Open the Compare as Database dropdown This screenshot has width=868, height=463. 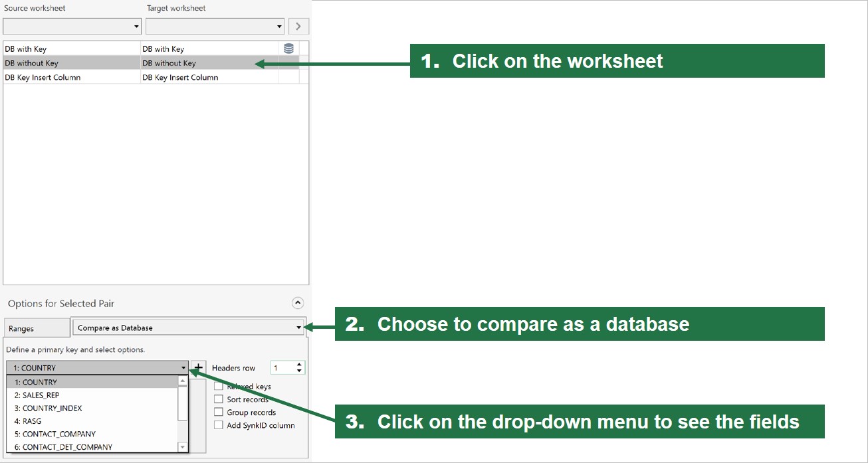[x=188, y=327]
